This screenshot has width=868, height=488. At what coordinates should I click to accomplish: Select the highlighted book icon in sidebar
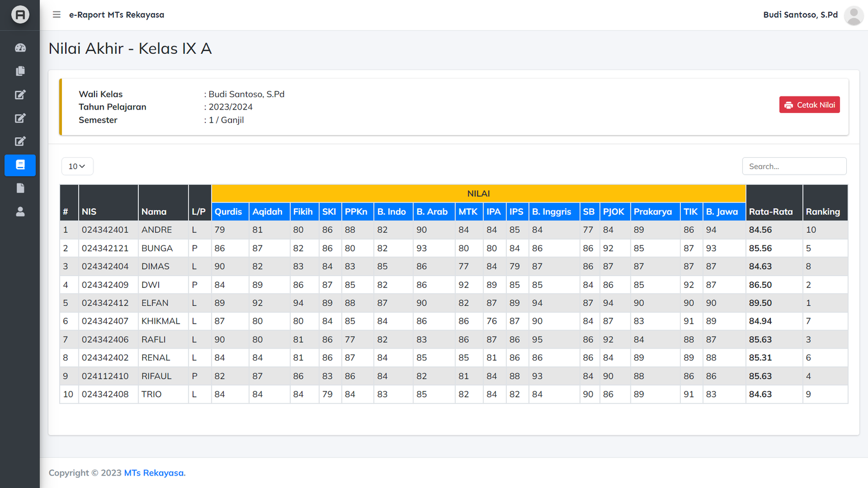click(20, 165)
